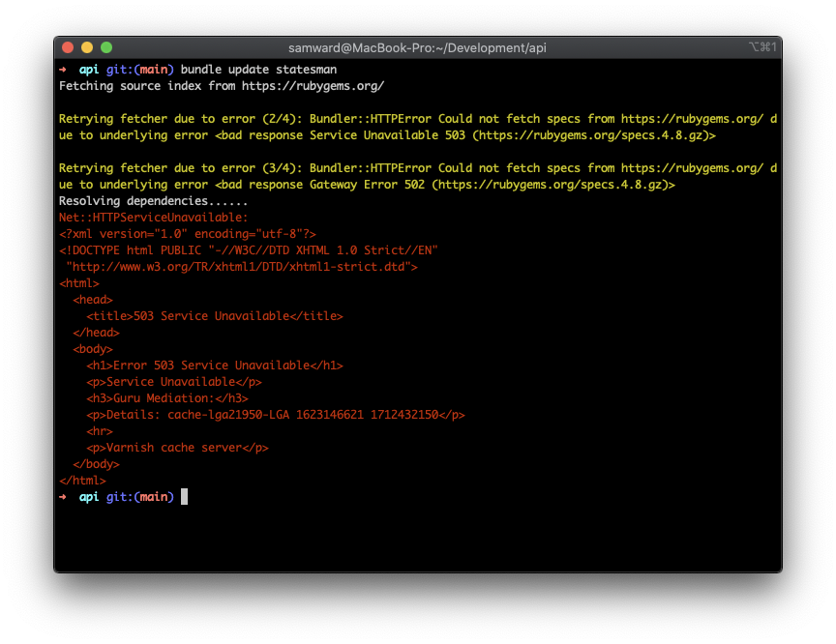
Task: Click the opening '<html>' tag
Action: [79, 284]
